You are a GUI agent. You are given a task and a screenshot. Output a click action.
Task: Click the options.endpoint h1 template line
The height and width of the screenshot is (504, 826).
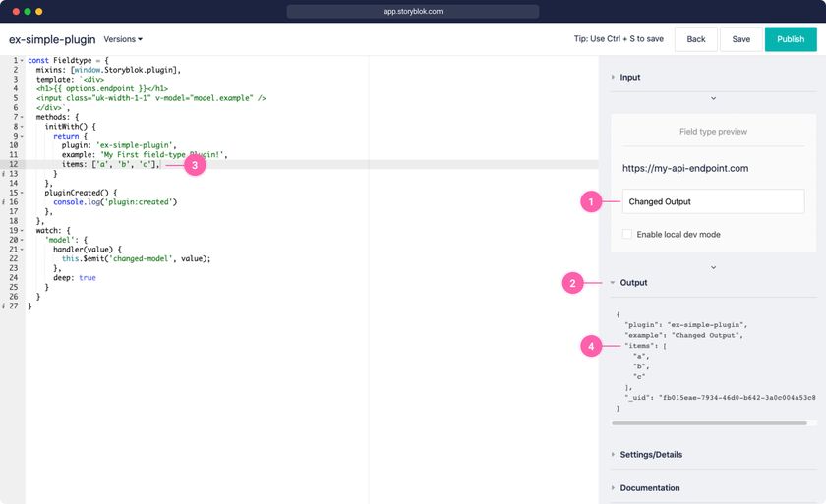click(x=102, y=88)
